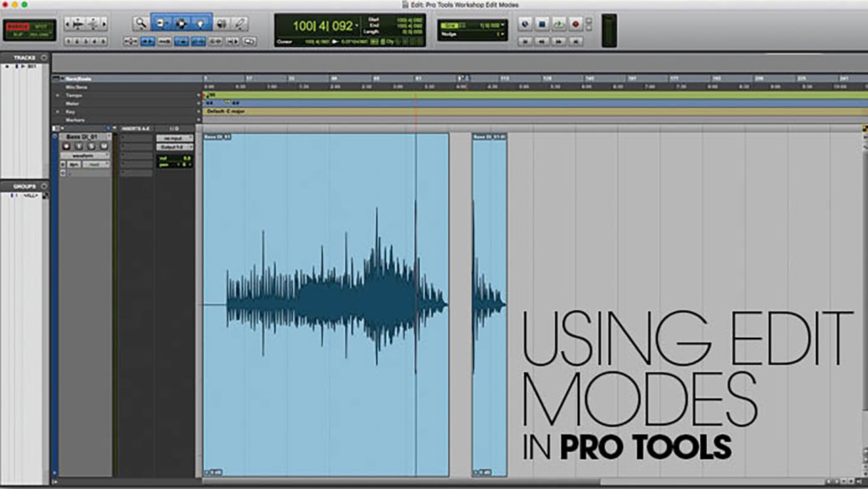Select the large Bass DI_01 audio clip

[x=326, y=305]
